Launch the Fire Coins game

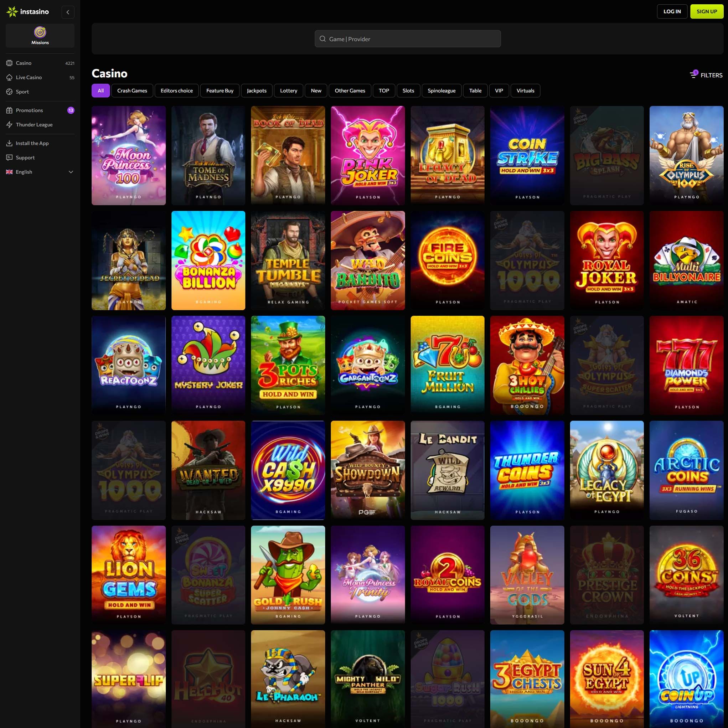(448, 260)
